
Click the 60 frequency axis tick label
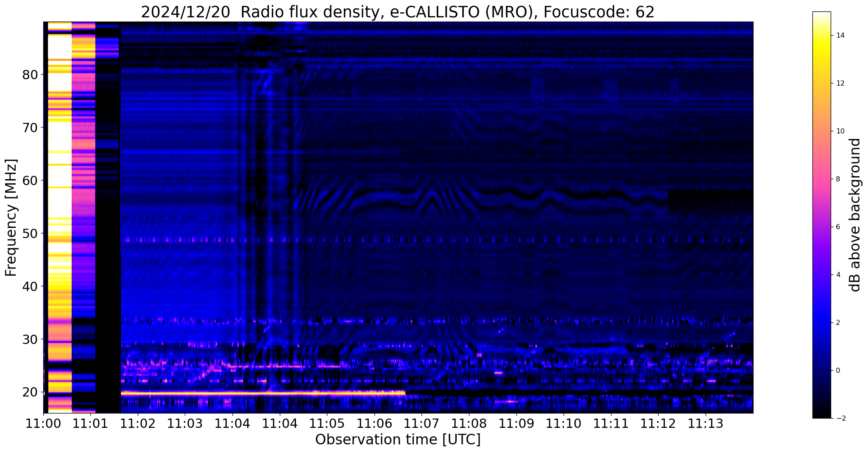(30, 180)
